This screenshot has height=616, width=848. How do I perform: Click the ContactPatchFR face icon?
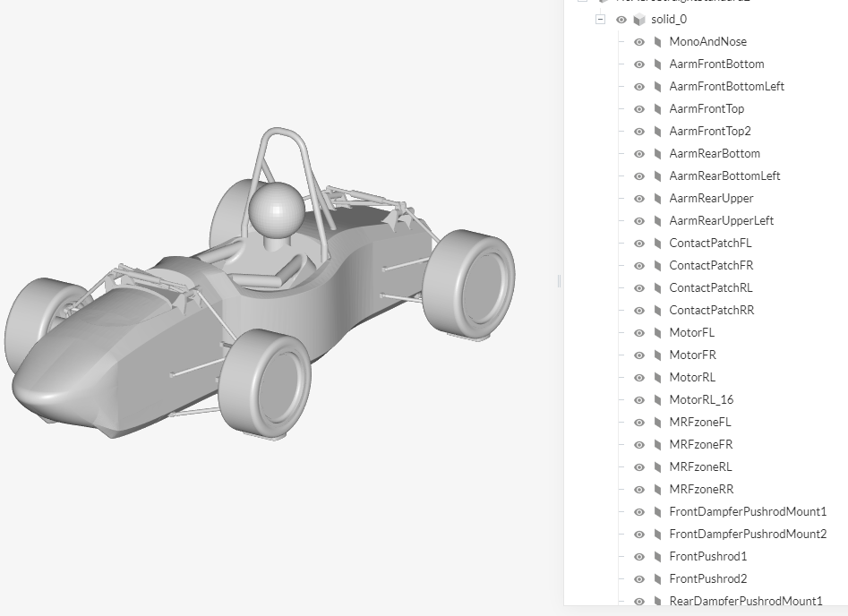pos(657,266)
